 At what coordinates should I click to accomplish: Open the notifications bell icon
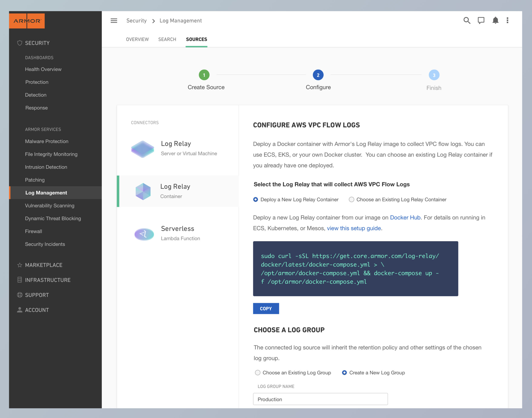[495, 21]
